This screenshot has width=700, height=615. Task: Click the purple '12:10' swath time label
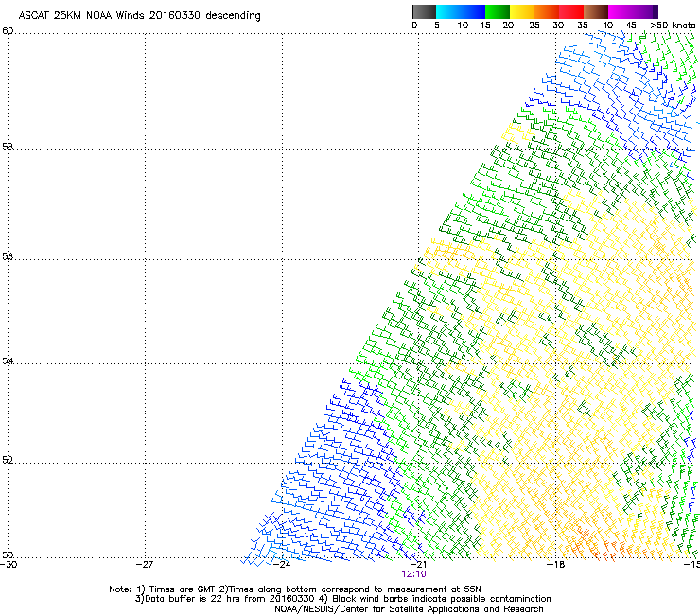(413, 574)
